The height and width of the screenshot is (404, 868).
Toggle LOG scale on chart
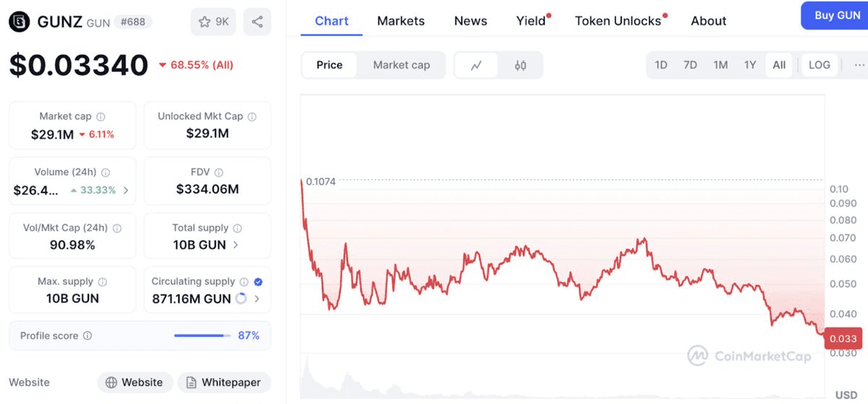(819, 65)
